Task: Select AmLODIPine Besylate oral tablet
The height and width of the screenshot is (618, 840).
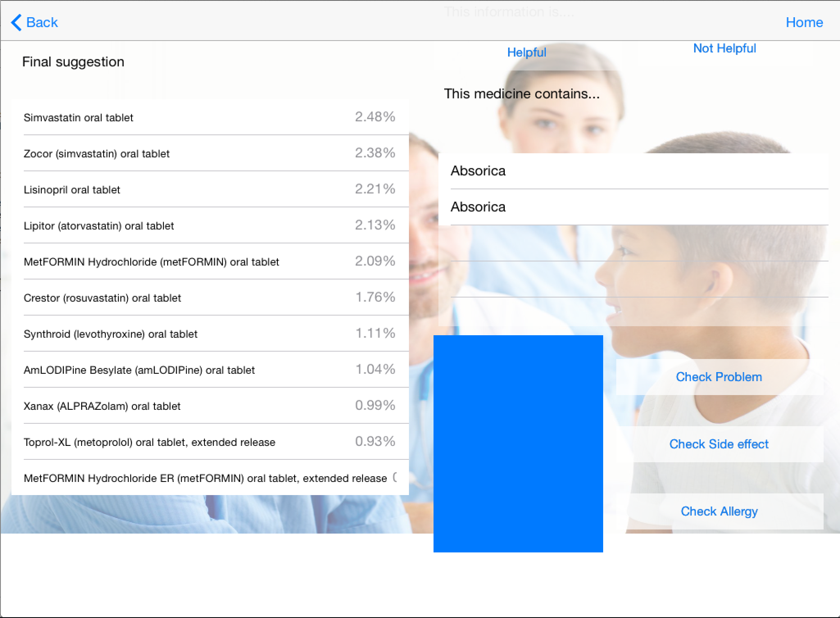Action: click(210, 370)
